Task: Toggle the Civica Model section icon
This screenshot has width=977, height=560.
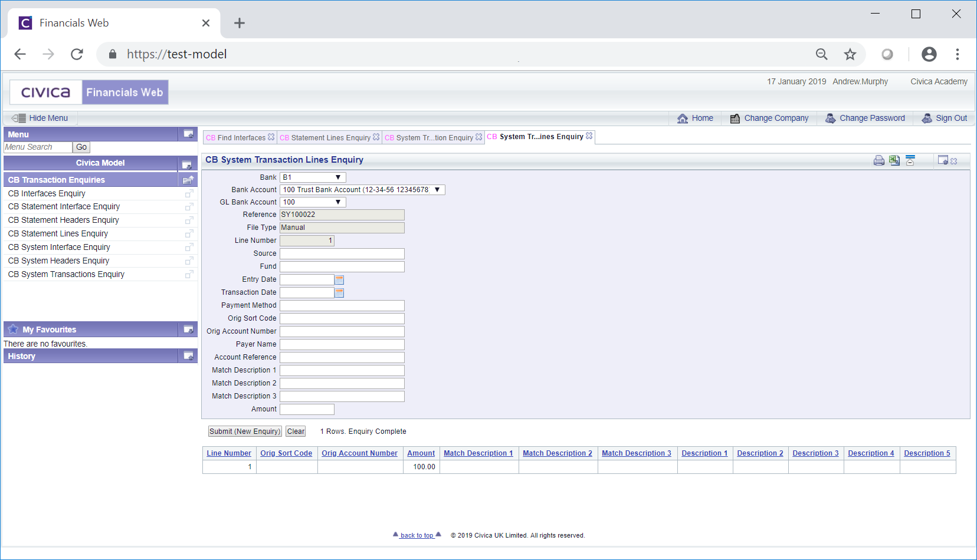Action: click(186, 164)
